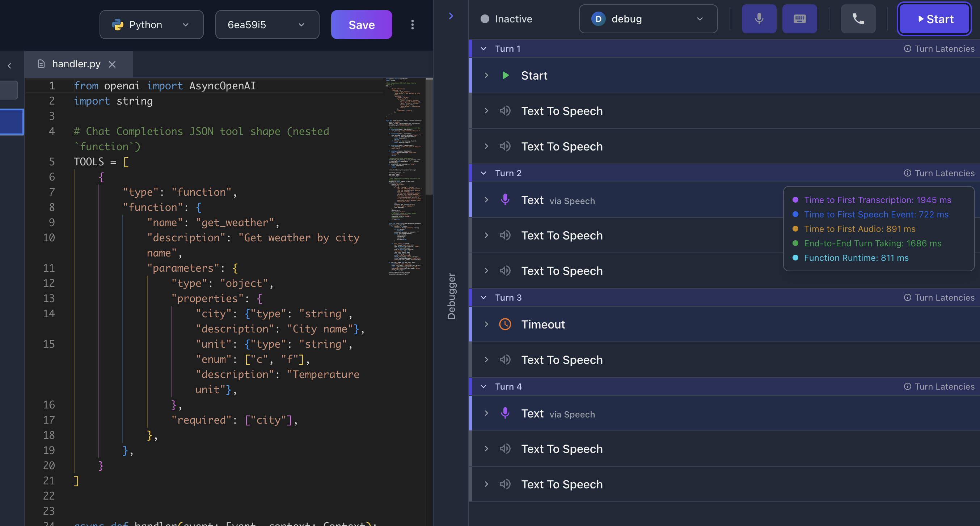Click the Turn Latencies info icon for Turn 2
This screenshot has width=980, height=526.
point(908,173)
